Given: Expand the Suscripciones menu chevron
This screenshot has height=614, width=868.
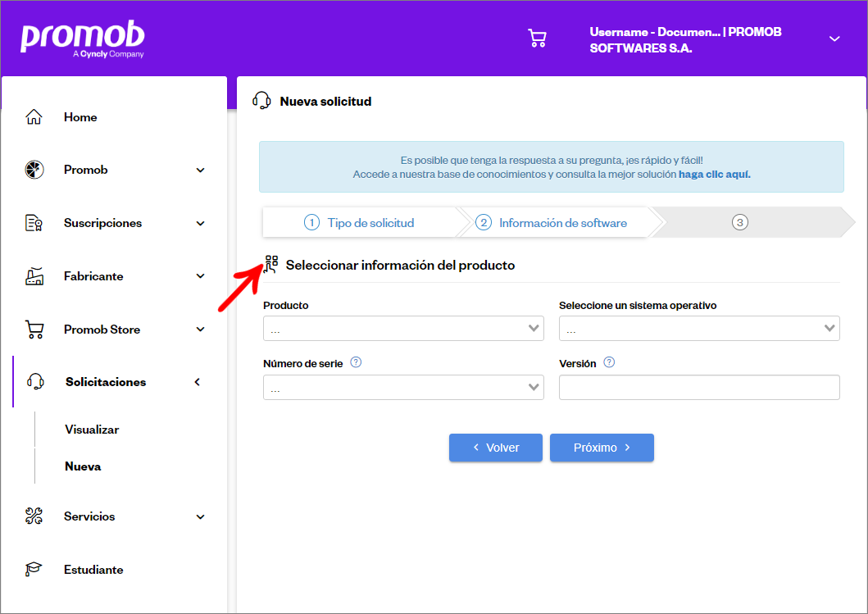Looking at the screenshot, I should click(x=200, y=223).
